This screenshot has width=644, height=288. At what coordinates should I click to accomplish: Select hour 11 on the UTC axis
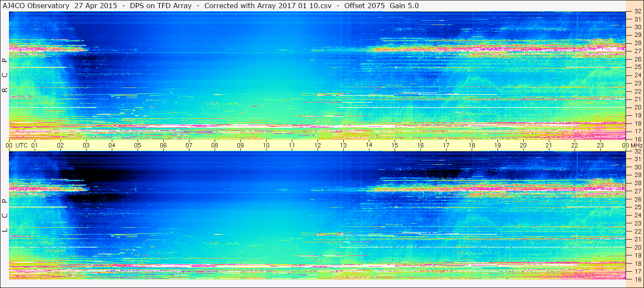(292, 145)
